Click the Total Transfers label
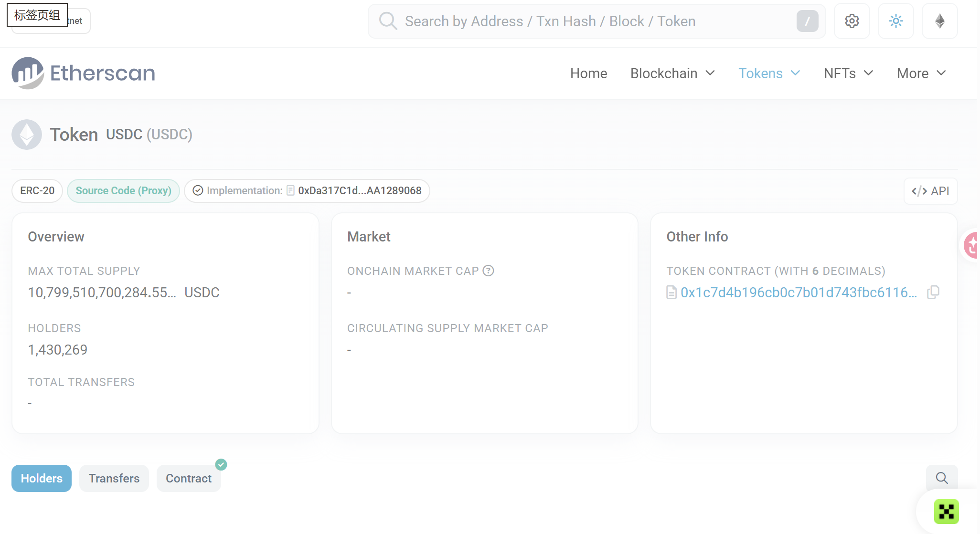980x534 pixels. pyautogui.click(x=81, y=382)
